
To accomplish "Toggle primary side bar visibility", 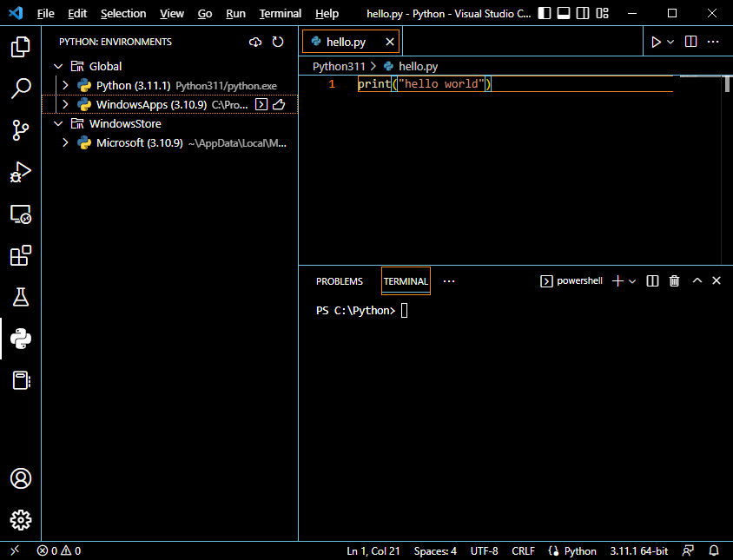I will pyautogui.click(x=545, y=13).
